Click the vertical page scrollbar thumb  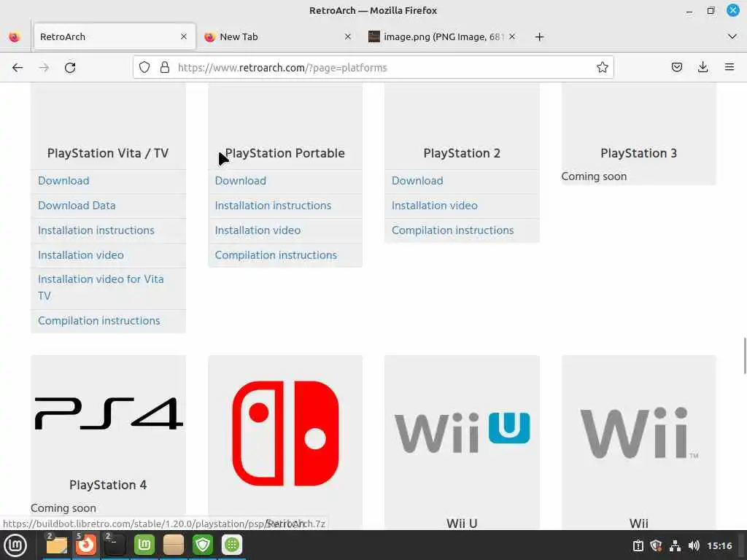[x=745, y=356]
